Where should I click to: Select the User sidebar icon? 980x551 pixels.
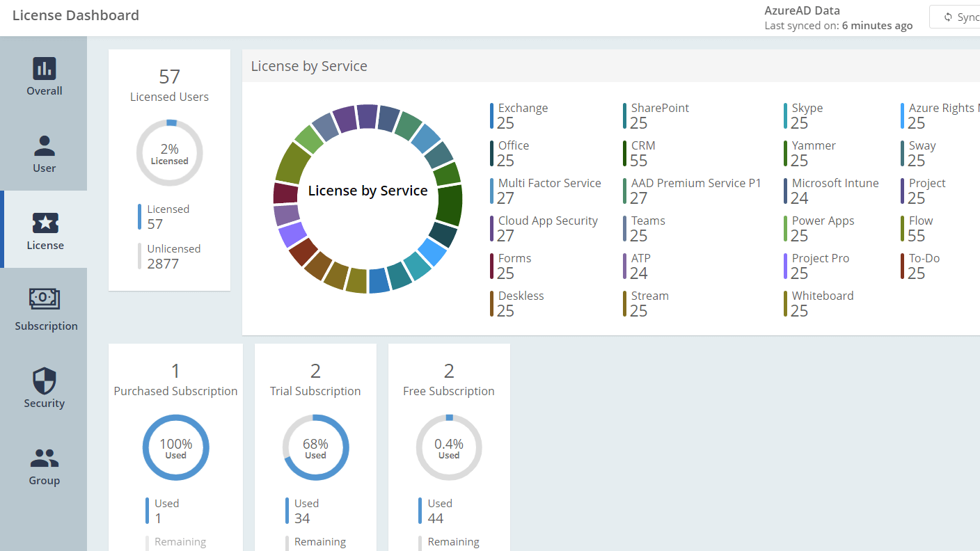[45, 146]
